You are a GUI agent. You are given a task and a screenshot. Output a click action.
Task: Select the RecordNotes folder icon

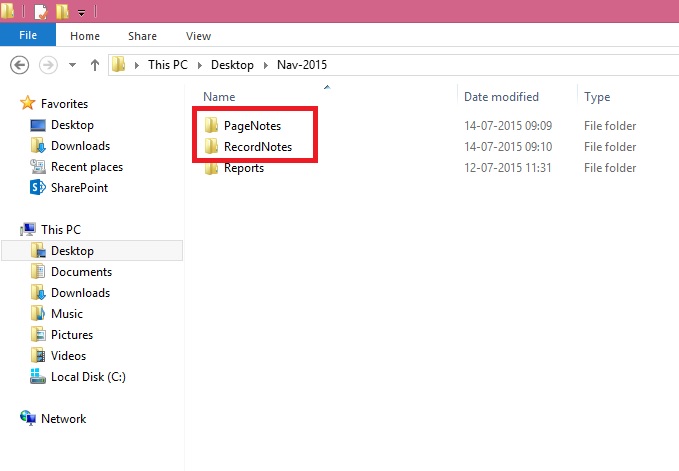pos(211,146)
